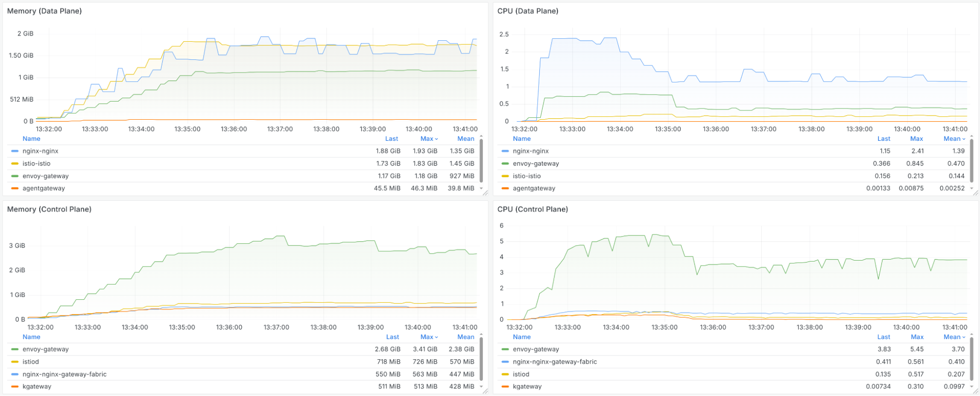Click scroll-up arrow in Memory (Control Plane) legend

click(x=481, y=335)
